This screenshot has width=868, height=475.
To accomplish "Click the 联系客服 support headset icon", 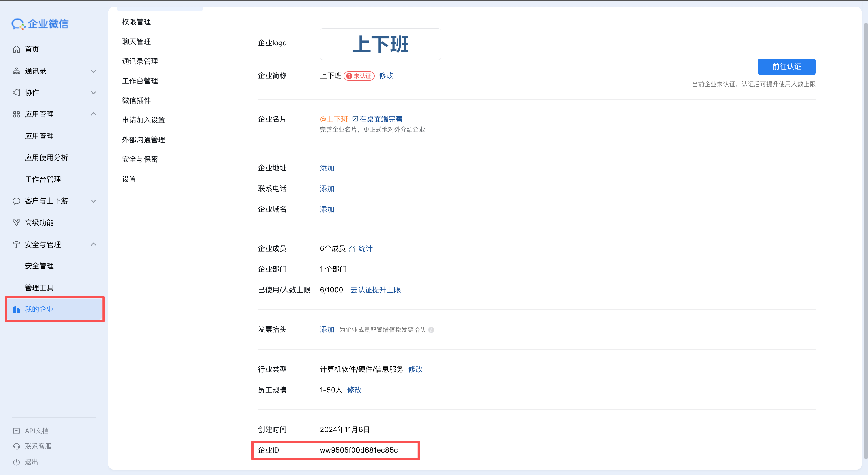I will pyautogui.click(x=17, y=446).
